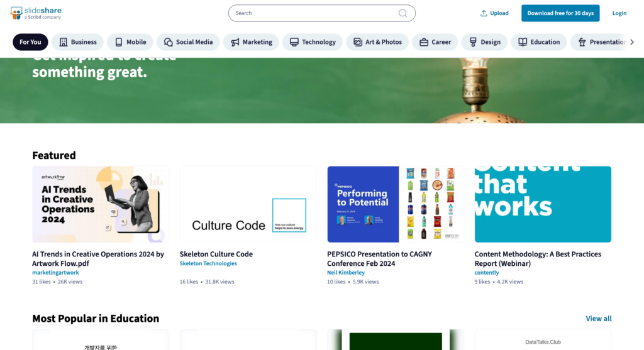
Task: Open the PEPSICO Performing to Potential thumbnail
Action: 396,204
